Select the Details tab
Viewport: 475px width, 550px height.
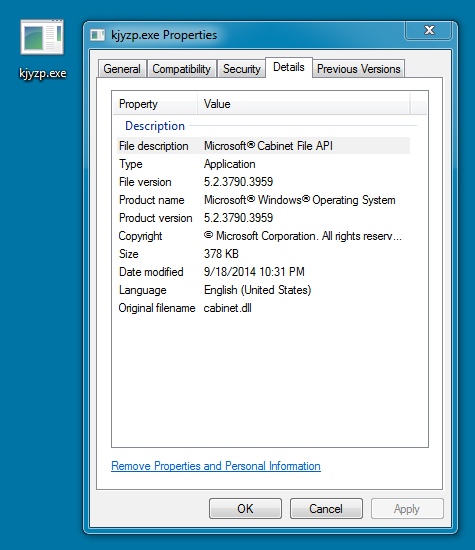point(289,67)
